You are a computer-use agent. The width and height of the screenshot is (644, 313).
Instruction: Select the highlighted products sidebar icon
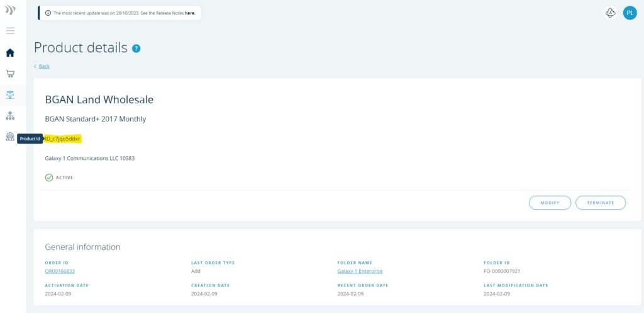point(10,95)
